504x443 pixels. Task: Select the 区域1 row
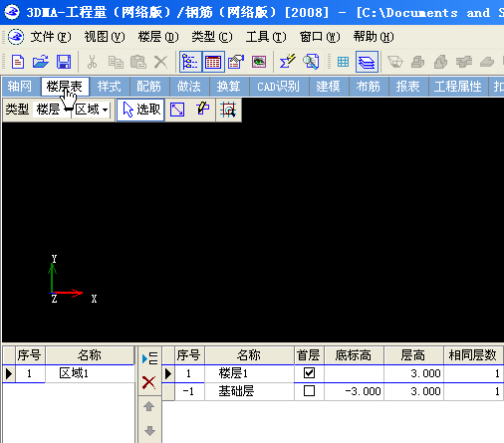pos(68,373)
